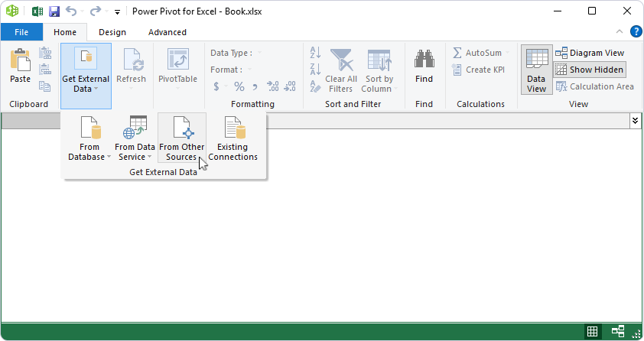Click the Save icon in title bar
Image resolution: width=644 pixels, height=341 pixels.
click(54, 11)
